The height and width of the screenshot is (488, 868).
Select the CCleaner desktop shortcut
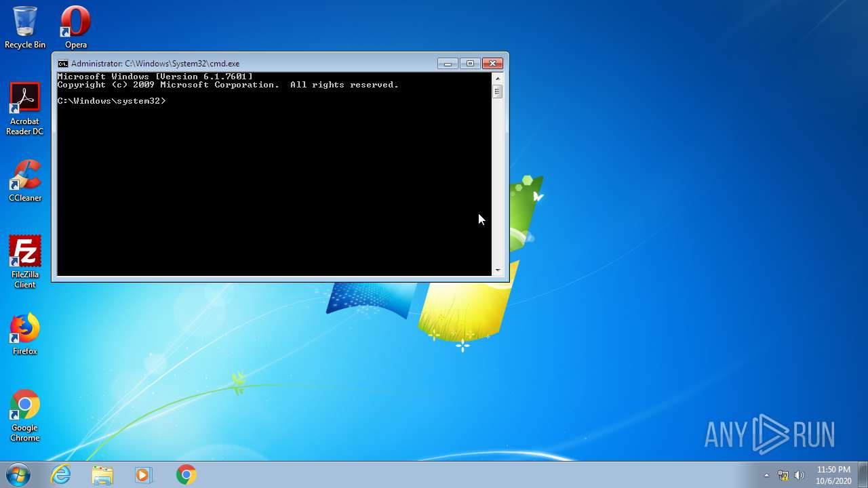(25, 181)
